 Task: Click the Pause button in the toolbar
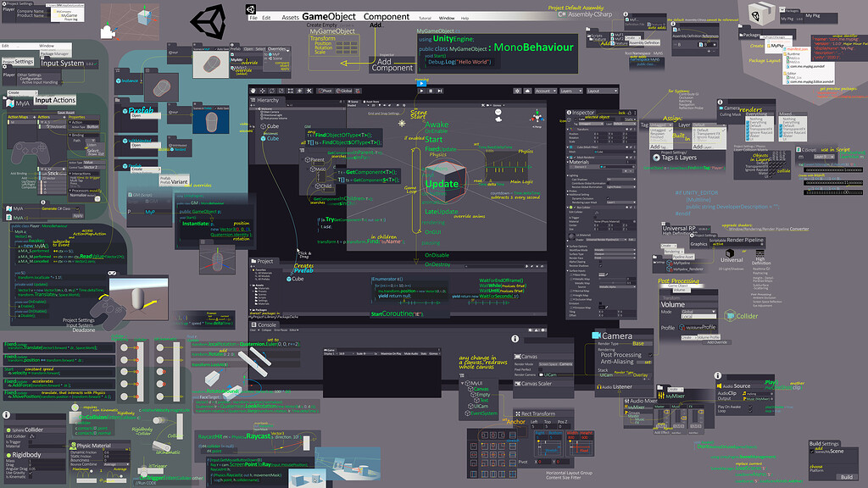(431, 91)
